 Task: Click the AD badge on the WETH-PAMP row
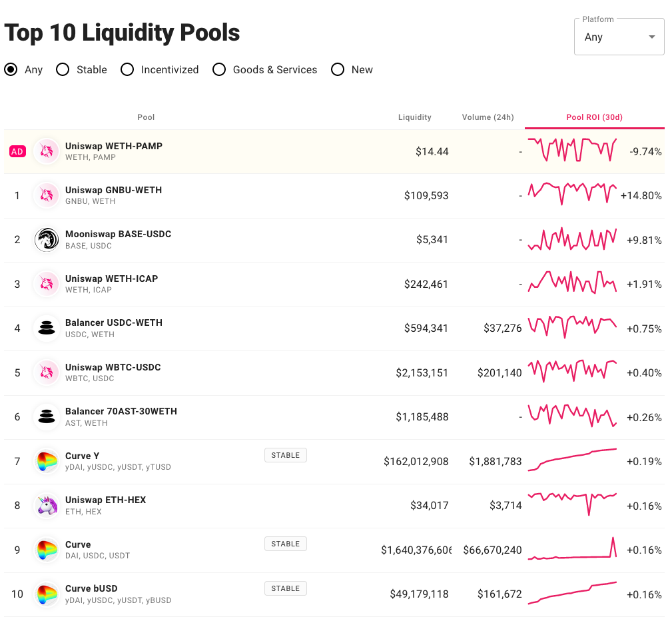point(17,151)
